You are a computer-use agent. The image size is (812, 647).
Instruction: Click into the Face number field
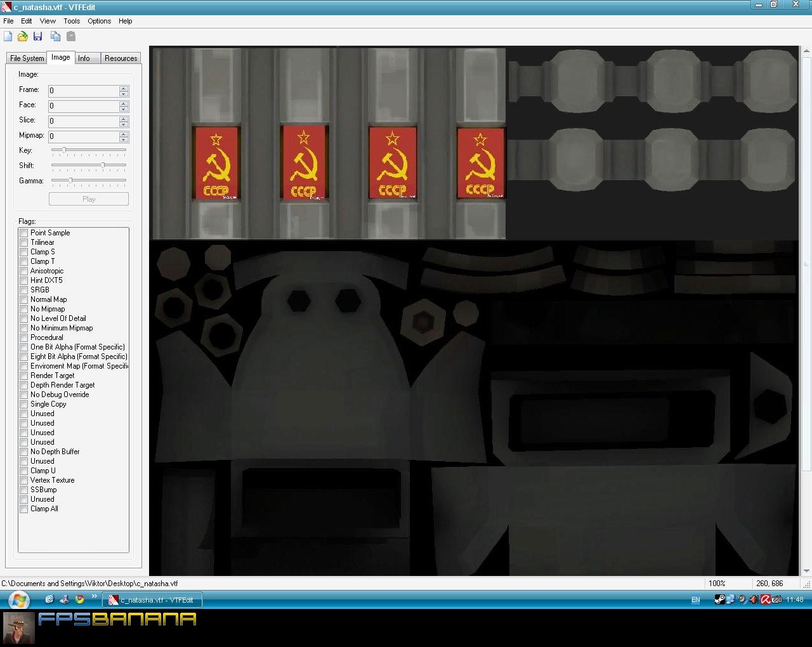click(x=84, y=106)
